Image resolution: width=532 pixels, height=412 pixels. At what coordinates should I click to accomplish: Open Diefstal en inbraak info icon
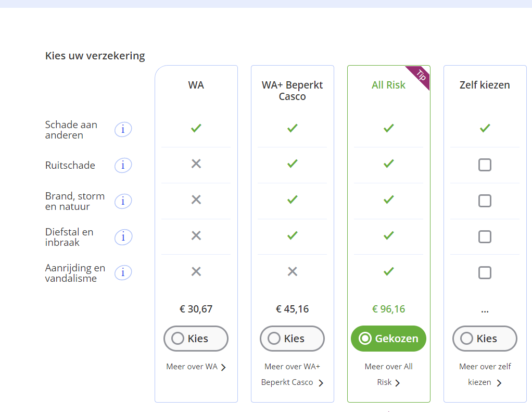123,237
